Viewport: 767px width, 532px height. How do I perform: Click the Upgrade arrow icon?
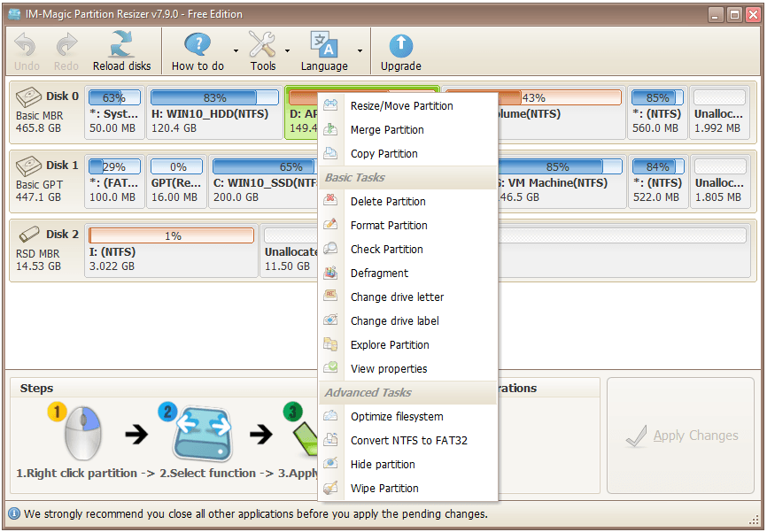[x=400, y=45]
